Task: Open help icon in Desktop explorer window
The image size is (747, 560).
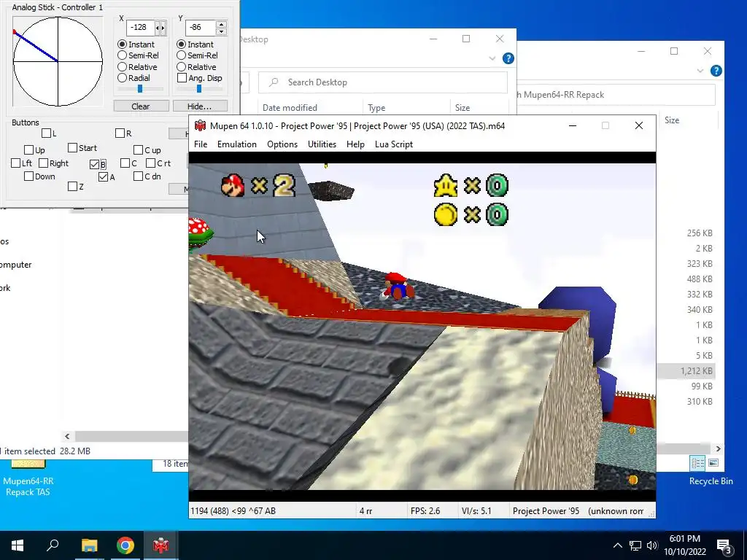Action: [x=508, y=58]
